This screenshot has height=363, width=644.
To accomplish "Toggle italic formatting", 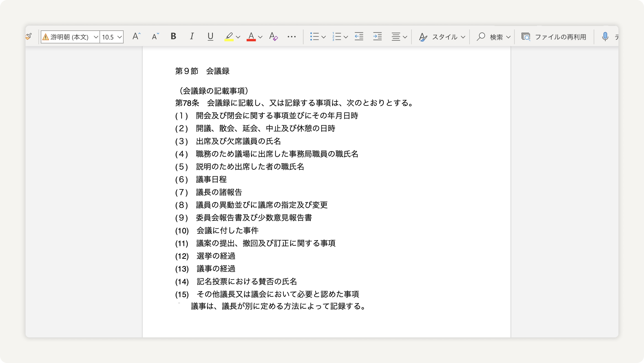I will pos(192,37).
